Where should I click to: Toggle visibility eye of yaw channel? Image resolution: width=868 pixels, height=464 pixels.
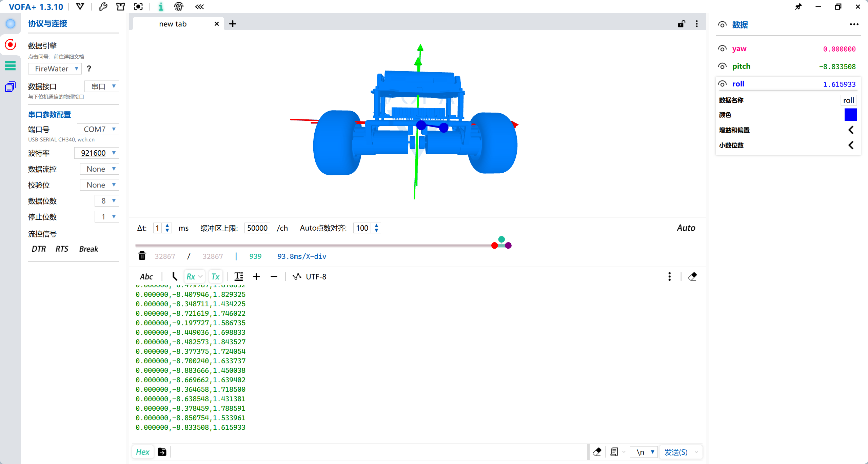click(x=722, y=49)
